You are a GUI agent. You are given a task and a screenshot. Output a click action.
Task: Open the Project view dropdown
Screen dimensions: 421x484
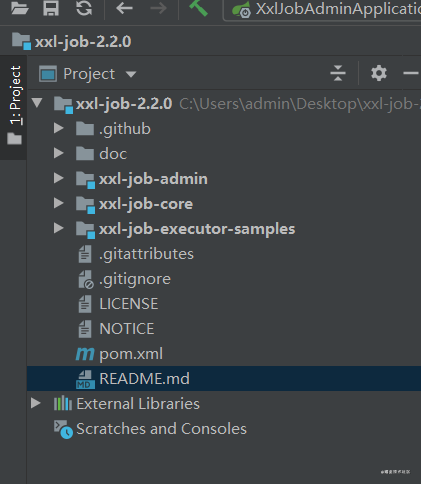88,74
